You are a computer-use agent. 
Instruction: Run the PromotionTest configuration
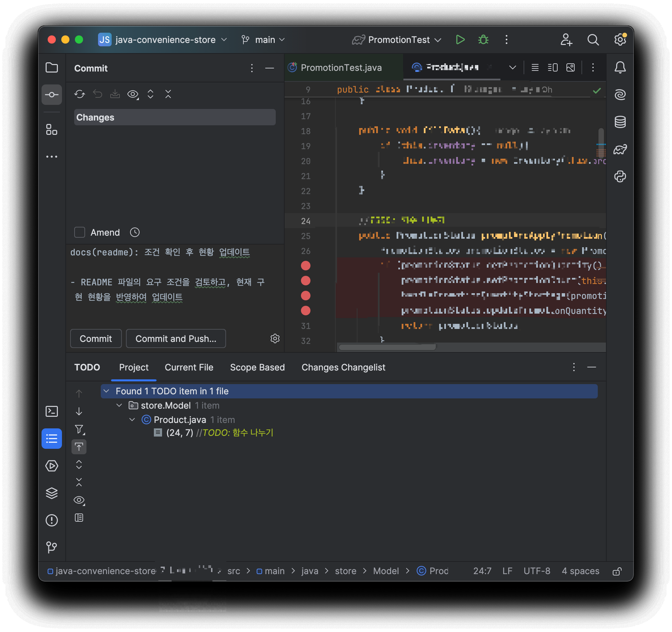click(460, 40)
